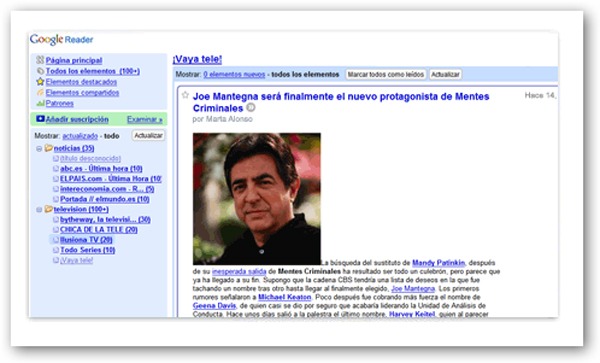Select abc.es - Última hora (10) feed
Viewport: 600px width, 363px height.
point(101,168)
